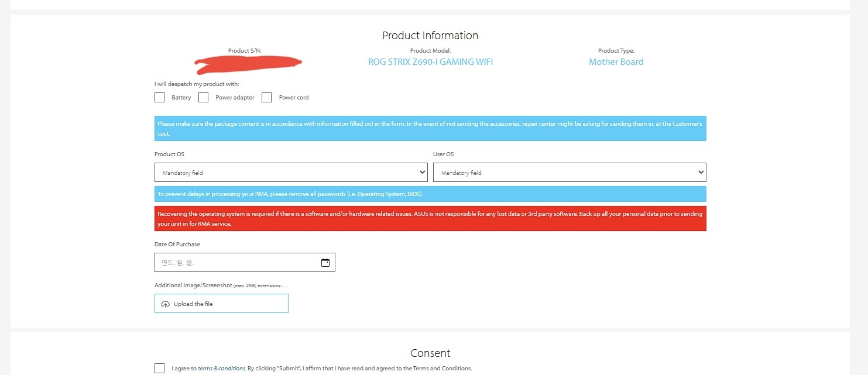Open the calendar picker icon in Date Of Purchase
The width and height of the screenshot is (868, 375).
pyautogui.click(x=325, y=263)
